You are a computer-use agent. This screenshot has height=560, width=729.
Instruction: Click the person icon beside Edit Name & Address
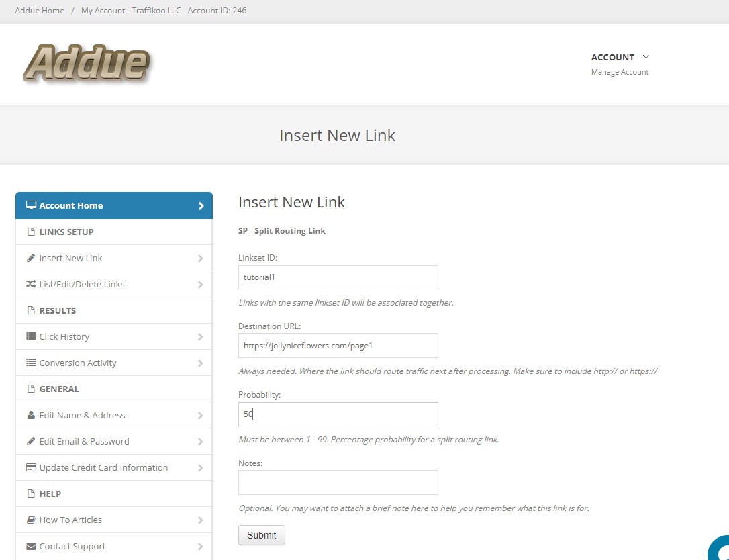31,415
